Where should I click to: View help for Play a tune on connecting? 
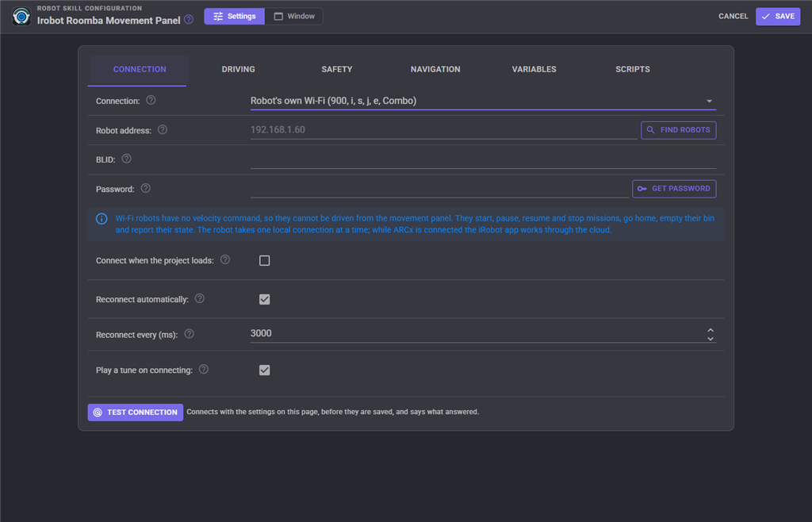click(x=204, y=369)
